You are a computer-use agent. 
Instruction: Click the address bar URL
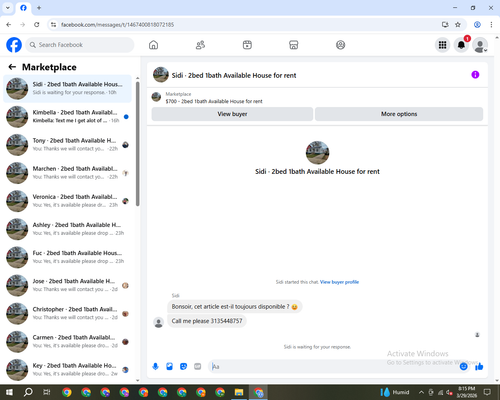pos(117,25)
